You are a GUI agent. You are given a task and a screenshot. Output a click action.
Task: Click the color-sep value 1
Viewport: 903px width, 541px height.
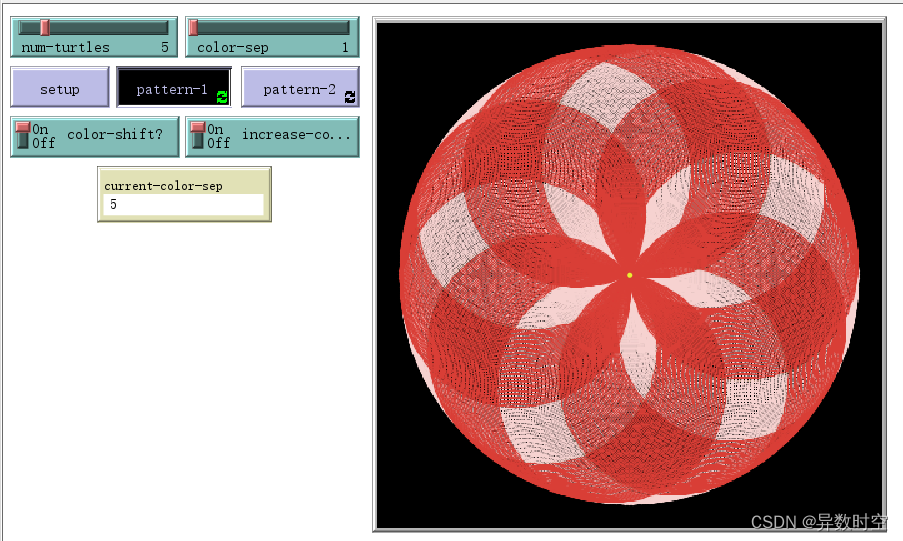click(345, 47)
